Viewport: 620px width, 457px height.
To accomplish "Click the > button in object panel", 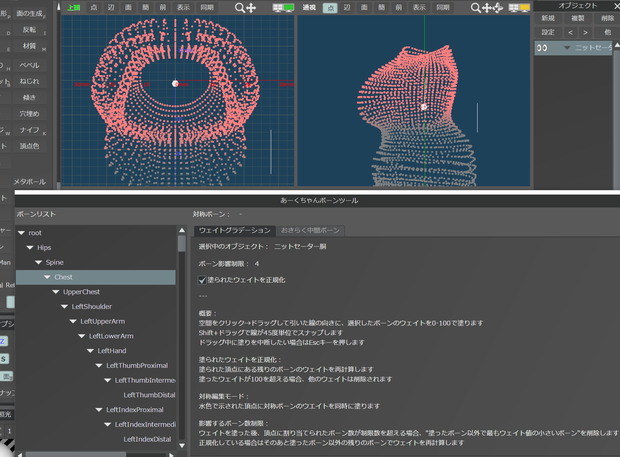I will click(x=585, y=32).
